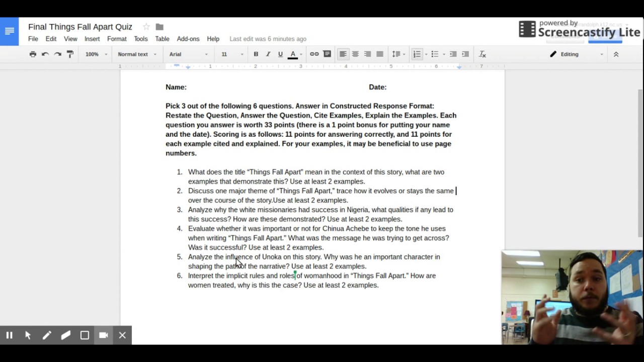Toggle Italic formatting

pos(268,54)
